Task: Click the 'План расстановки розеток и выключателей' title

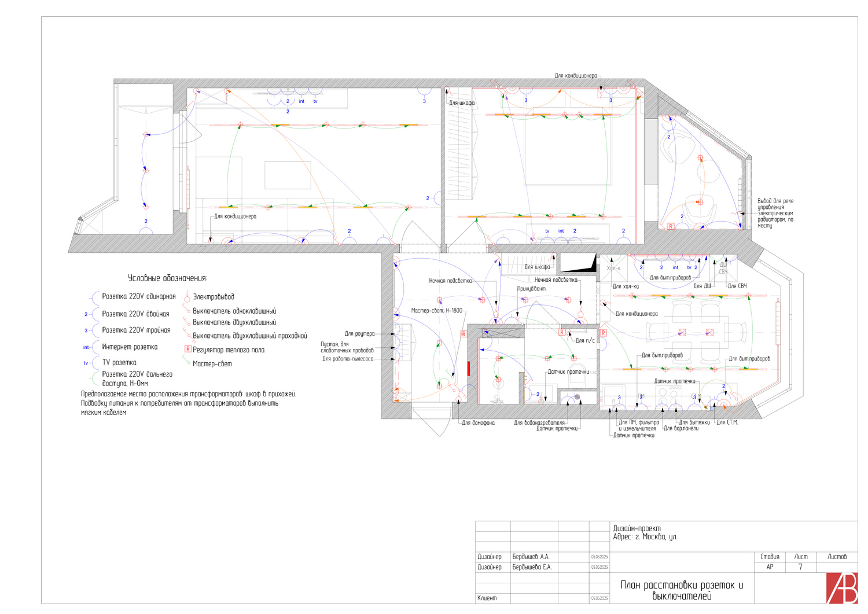Action: click(x=682, y=590)
